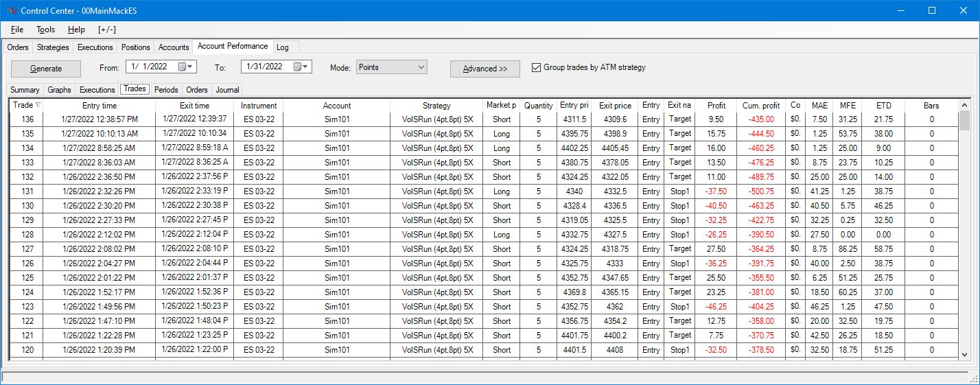Close the Control Center window

(x=964, y=10)
